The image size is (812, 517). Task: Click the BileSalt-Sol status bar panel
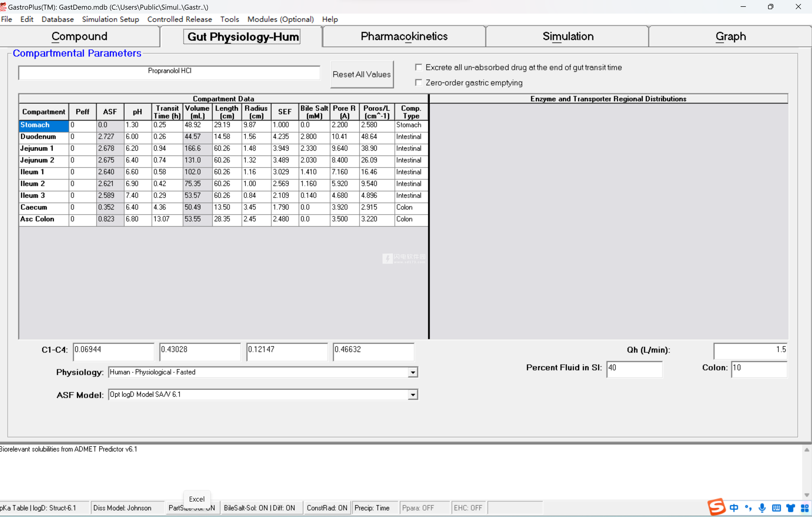coord(261,508)
